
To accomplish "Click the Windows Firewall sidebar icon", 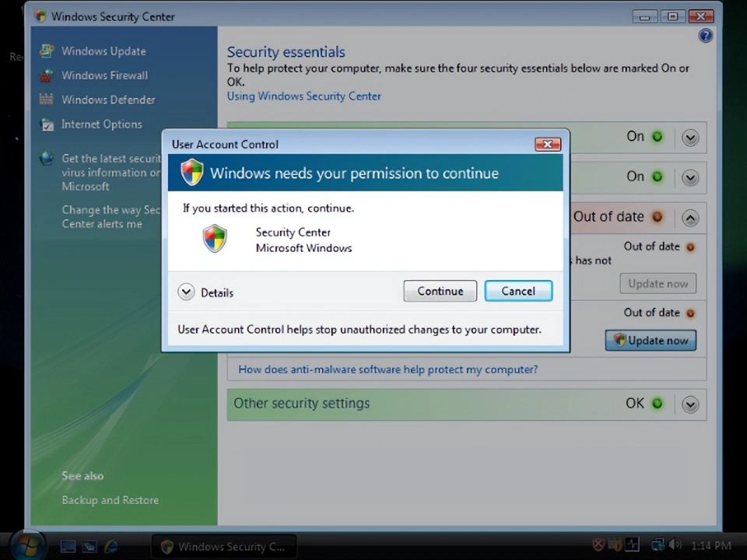I will click(x=47, y=75).
